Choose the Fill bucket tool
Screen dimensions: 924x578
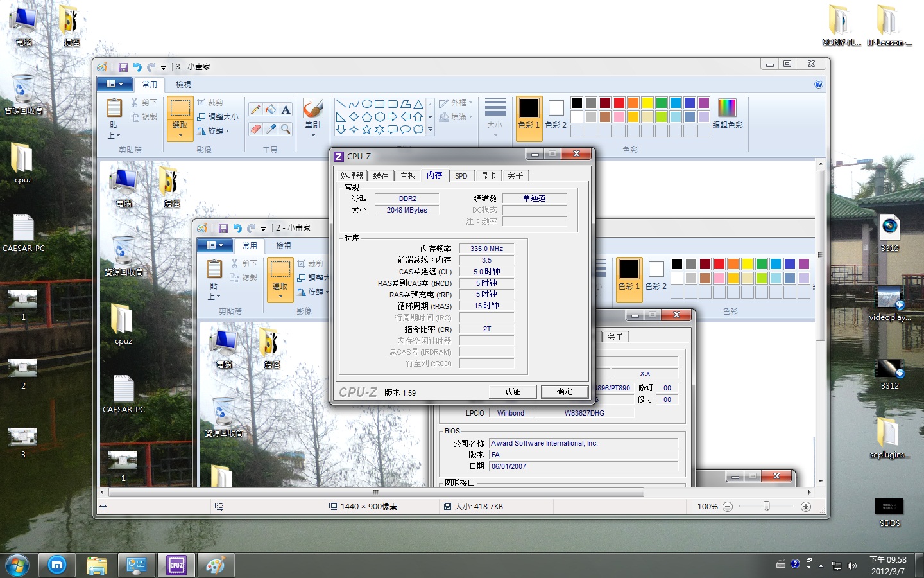coord(271,110)
